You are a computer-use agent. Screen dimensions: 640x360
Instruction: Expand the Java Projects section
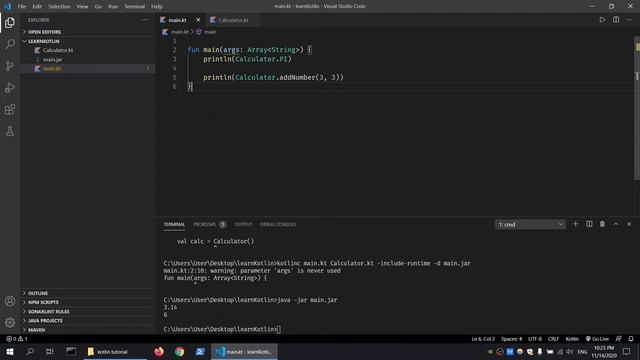(x=88, y=321)
